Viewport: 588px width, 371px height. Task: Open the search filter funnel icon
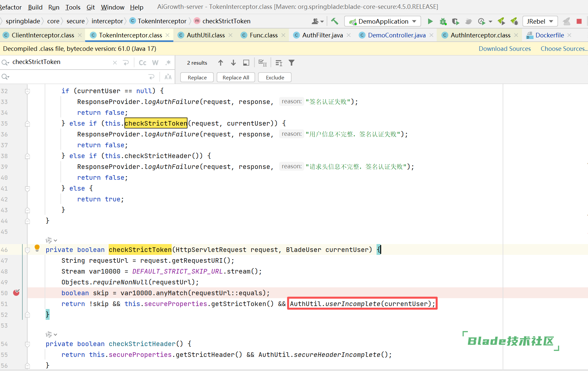click(292, 63)
